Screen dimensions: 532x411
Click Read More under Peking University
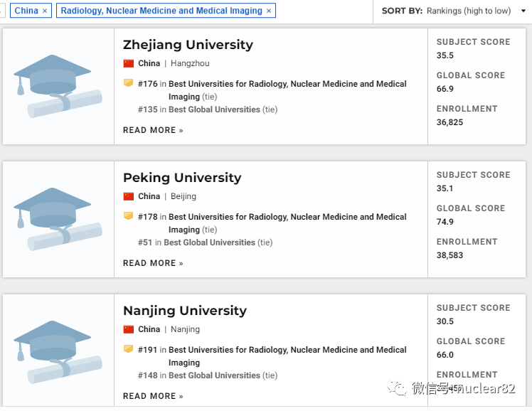[x=153, y=263]
